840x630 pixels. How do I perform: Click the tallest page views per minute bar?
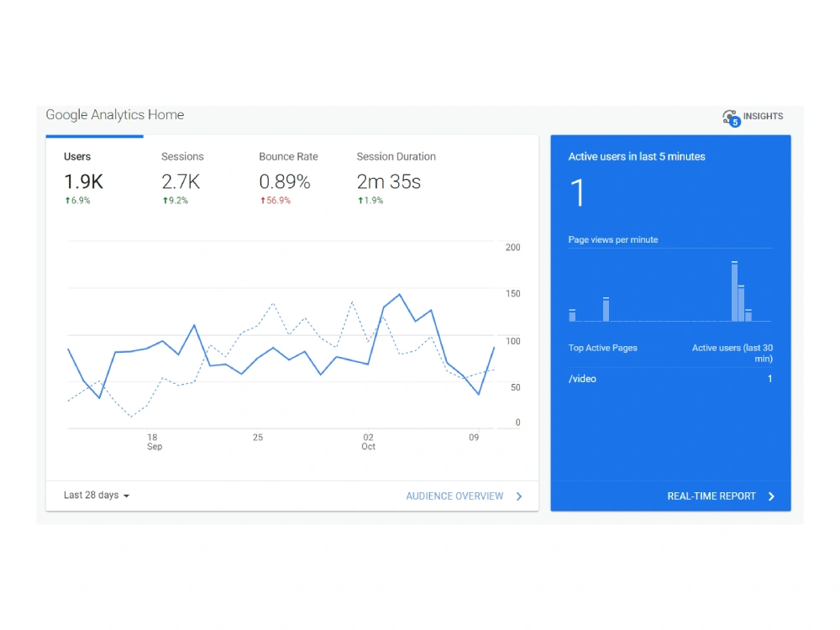pyautogui.click(x=734, y=291)
